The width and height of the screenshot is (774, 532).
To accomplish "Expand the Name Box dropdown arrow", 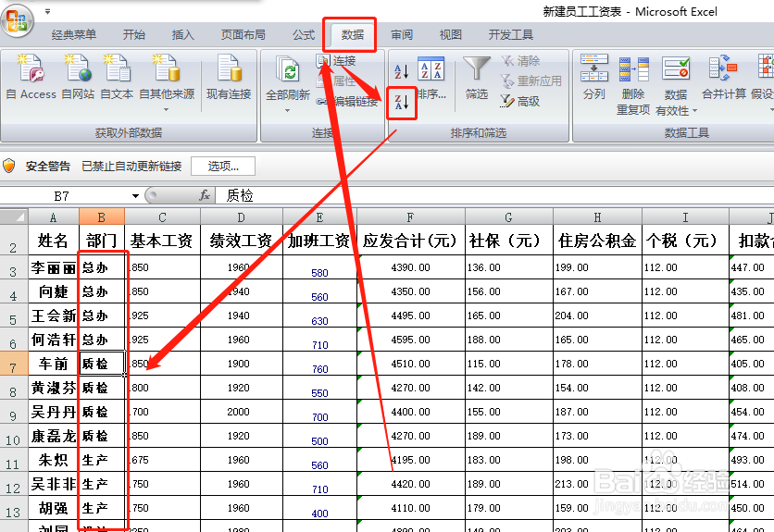I will (x=136, y=196).
